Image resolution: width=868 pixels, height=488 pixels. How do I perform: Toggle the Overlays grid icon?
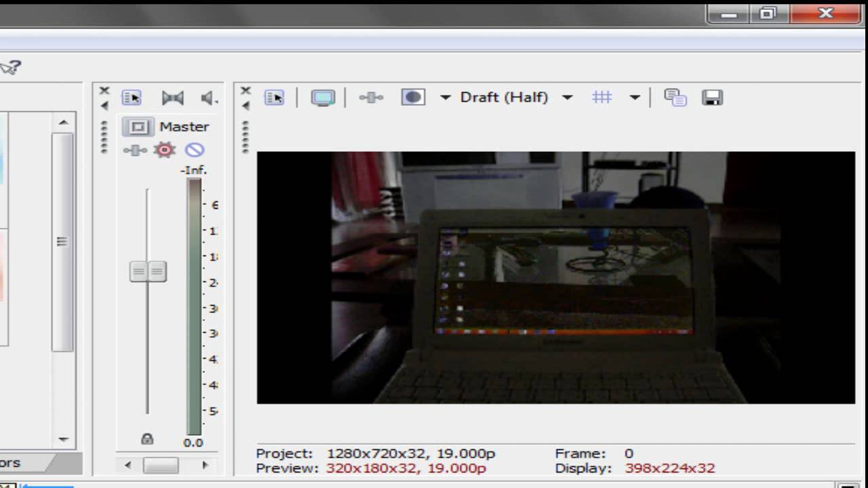pyautogui.click(x=601, y=98)
